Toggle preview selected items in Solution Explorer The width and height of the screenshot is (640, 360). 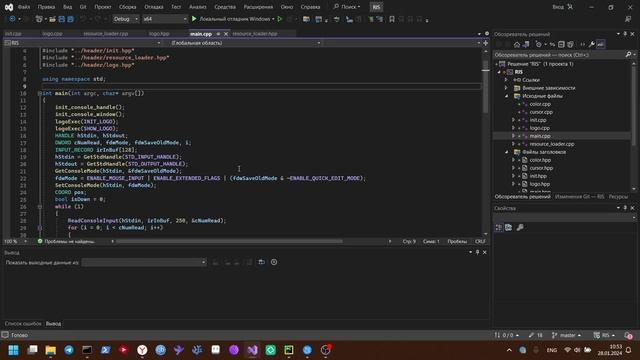pos(600,44)
